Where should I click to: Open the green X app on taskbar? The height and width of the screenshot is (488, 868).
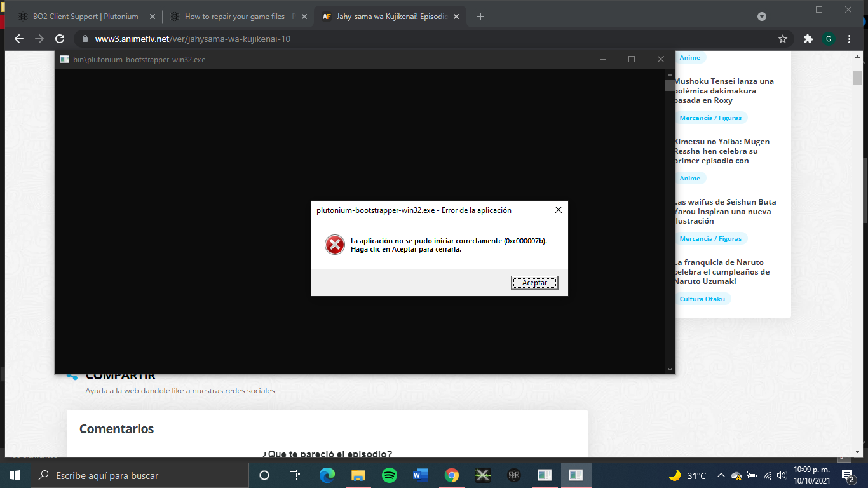point(483,475)
